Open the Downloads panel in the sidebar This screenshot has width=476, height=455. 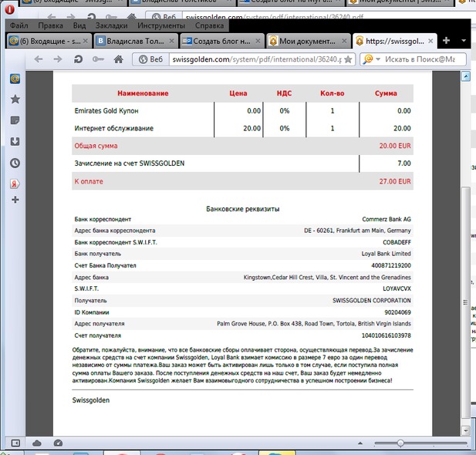coord(15,141)
